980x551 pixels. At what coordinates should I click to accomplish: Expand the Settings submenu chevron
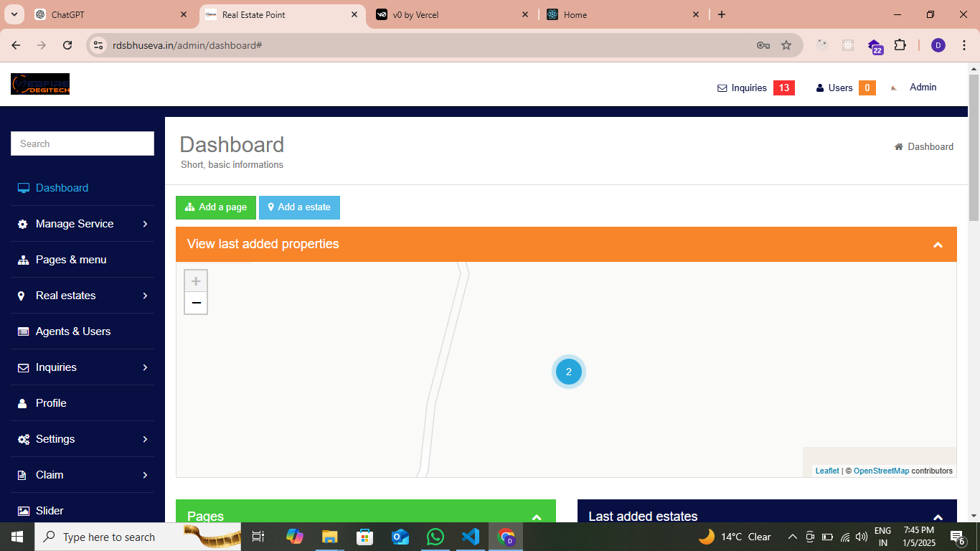[x=145, y=439]
